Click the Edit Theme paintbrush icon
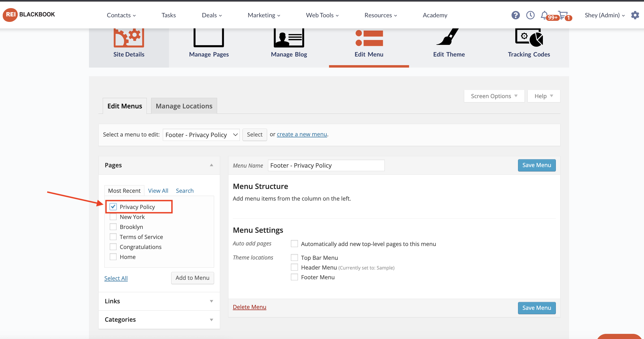This screenshot has height=339, width=644. pyautogui.click(x=448, y=37)
